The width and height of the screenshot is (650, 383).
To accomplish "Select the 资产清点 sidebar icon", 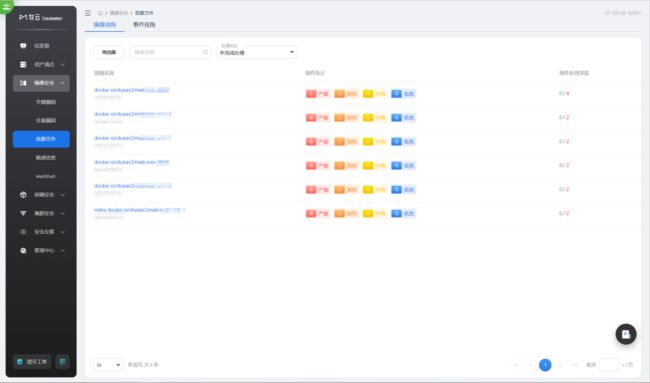I will pos(23,64).
